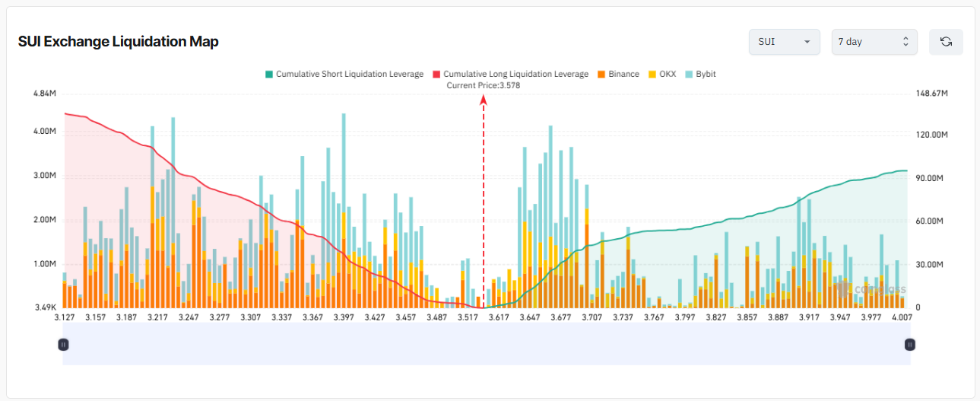Click the 3.677 price axis label
Image resolution: width=980 pixels, height=401 pixels.
pos(561,317)
